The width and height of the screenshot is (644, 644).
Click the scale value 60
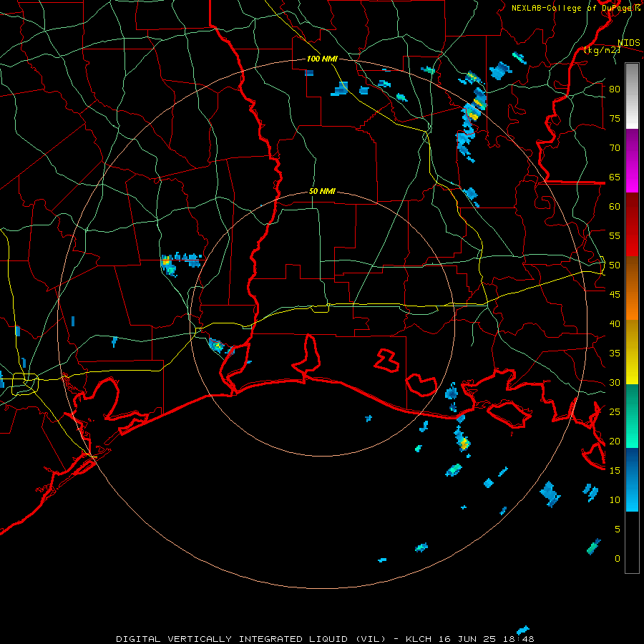(x=615, y=207)
